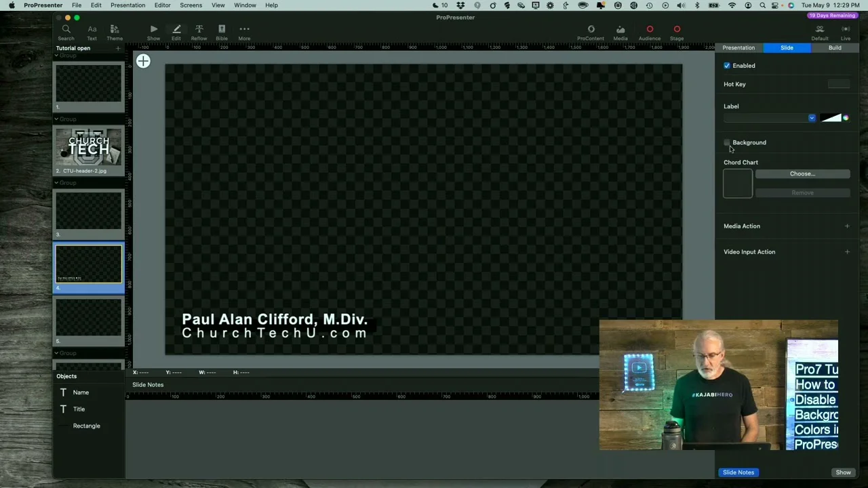Add a slide using Tutorial open plus
This screenshot has width=868, height=488.
click(x=118, y=48)
